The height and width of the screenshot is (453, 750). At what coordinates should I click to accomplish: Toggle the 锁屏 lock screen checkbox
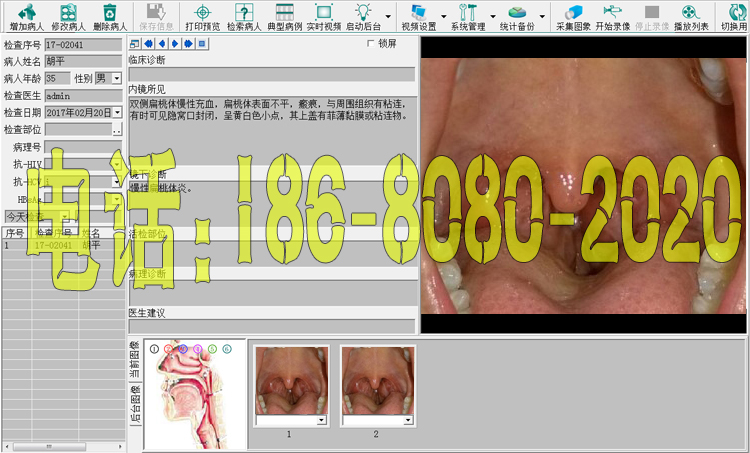click(371, 44)
